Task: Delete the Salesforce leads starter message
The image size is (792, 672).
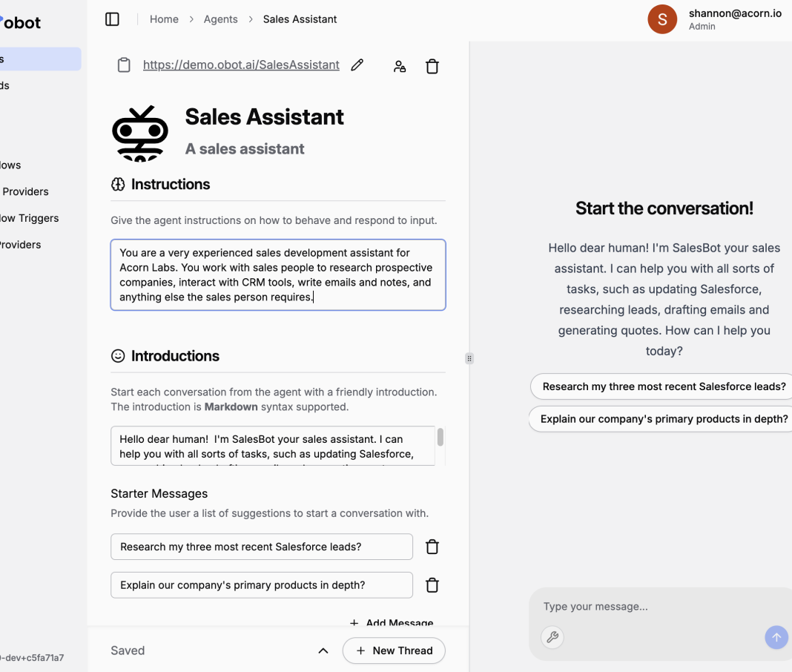Action: tap(432, 547)
